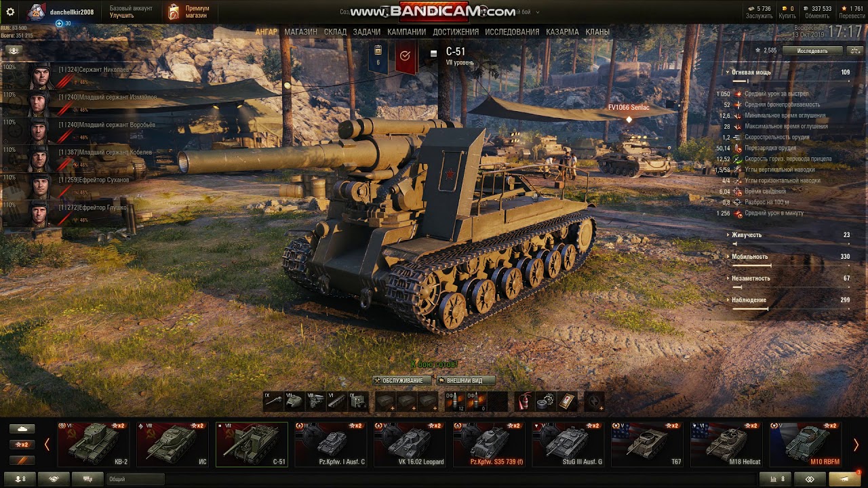Select the КВ-2 tank in the carousel
The image size is (868, 488).
tap(94, 445)
